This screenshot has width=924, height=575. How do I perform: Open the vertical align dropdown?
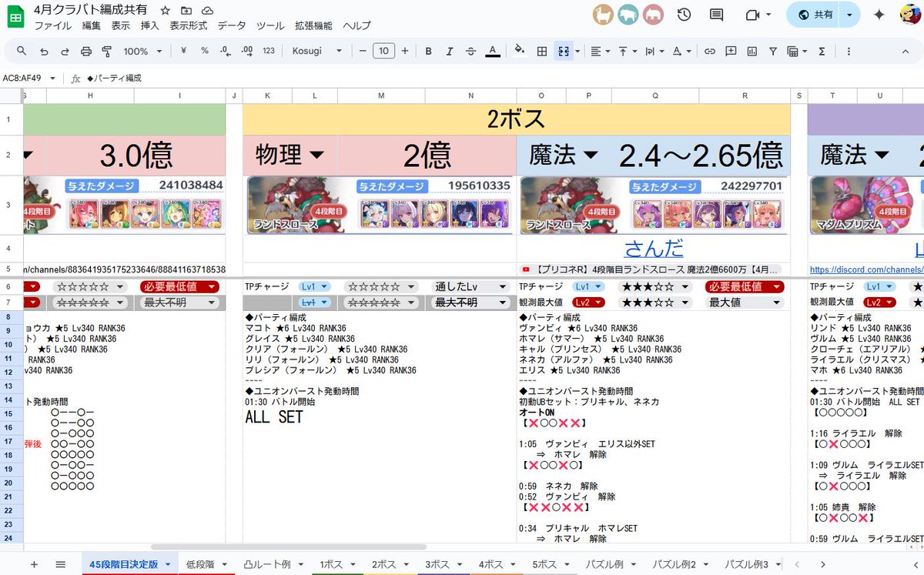point(628,51)
